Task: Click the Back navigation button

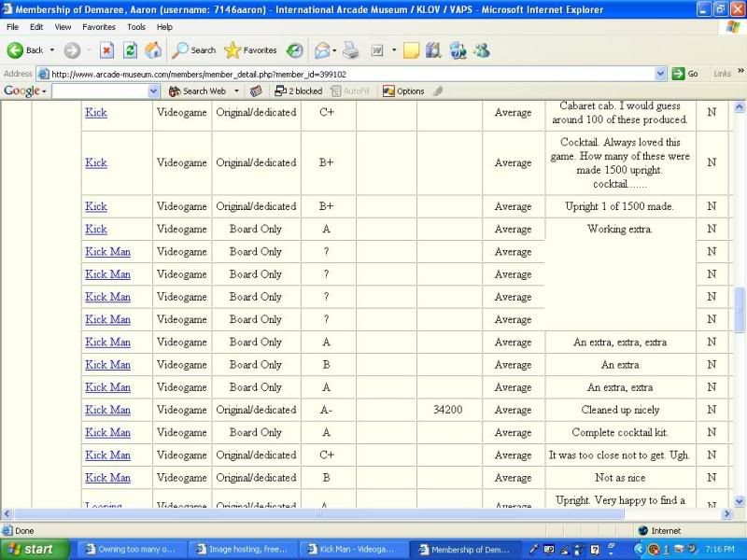Action: [25, 50]
